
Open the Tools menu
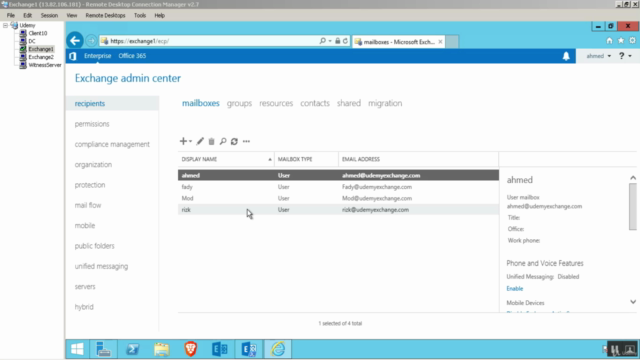[140, 16]
